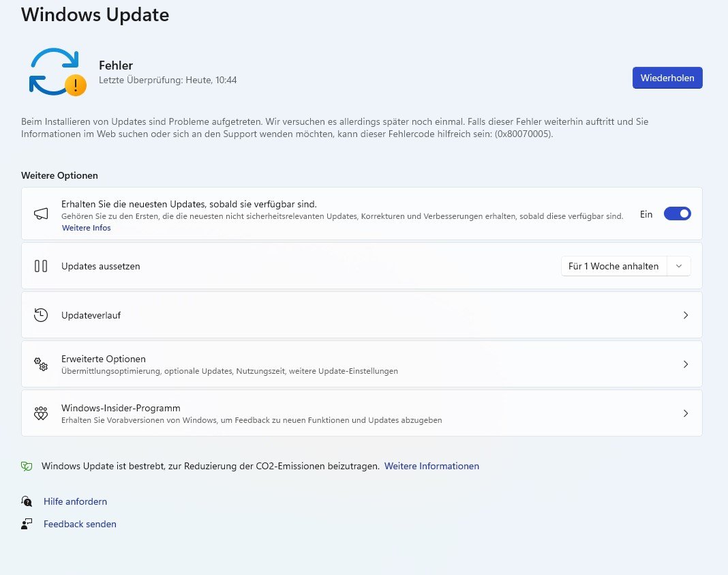The image size is (728, 575).
Task: Open Windows-Insider-Programm via its chevron
Action: click(686, 413)
